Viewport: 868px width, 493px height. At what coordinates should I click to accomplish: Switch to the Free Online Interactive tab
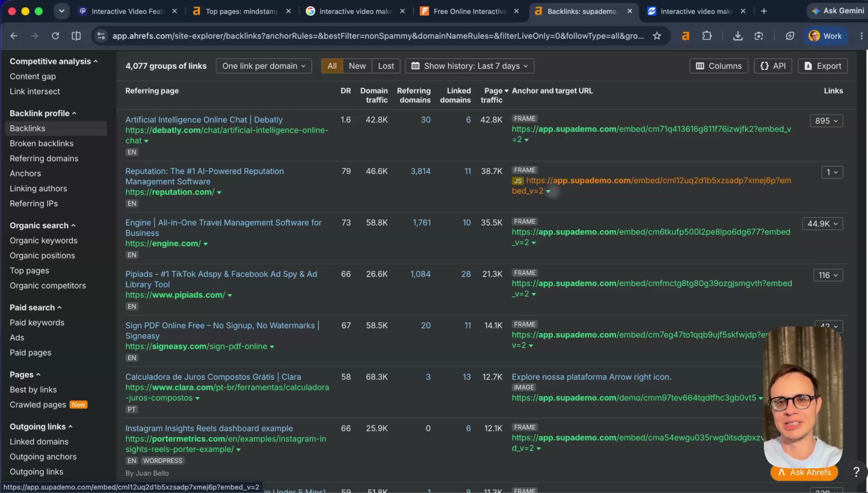[x=470, y=11]
